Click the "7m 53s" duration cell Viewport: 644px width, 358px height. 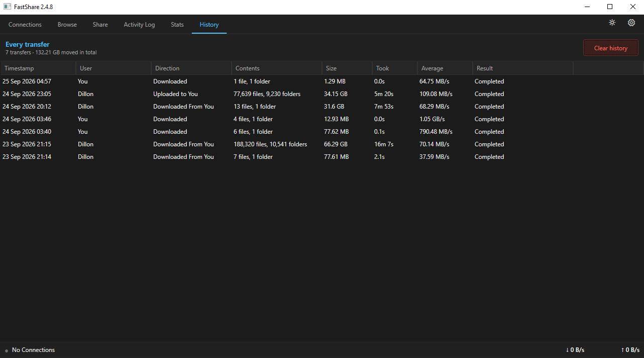point(384,107)
